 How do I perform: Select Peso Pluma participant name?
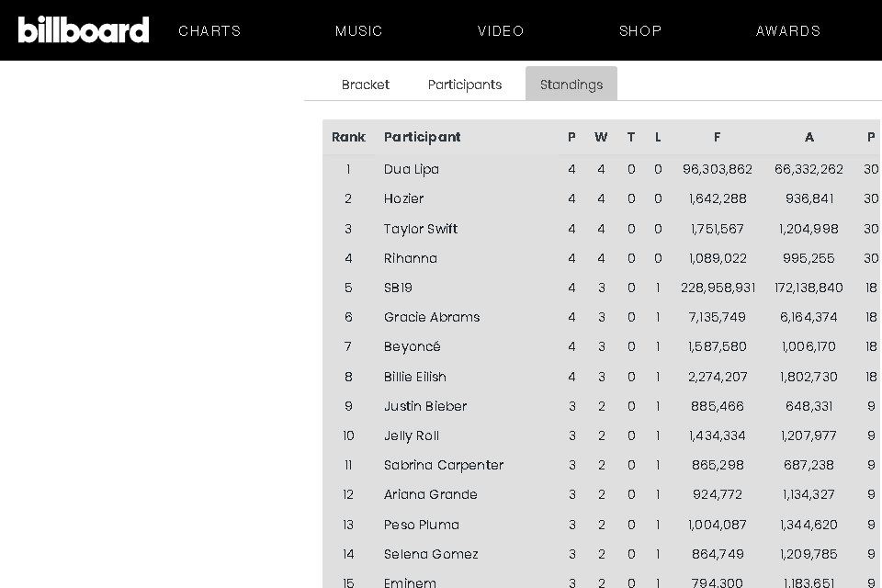coord(422,525)
